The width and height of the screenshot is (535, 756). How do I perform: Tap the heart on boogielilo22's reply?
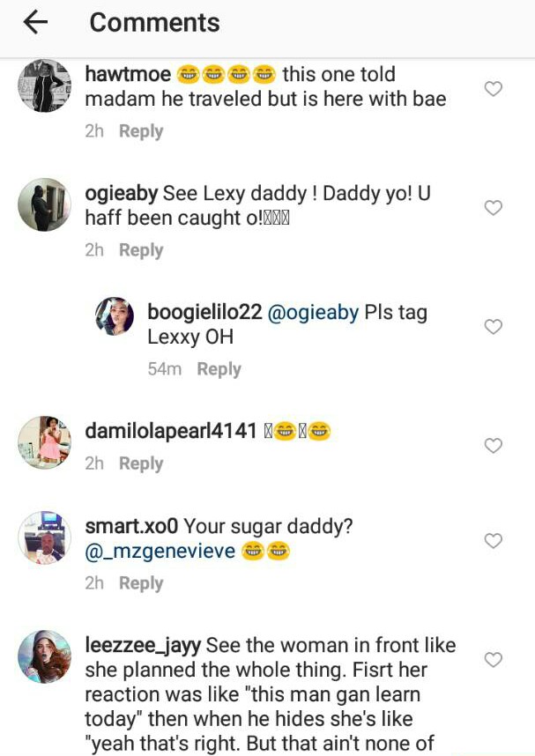494,327
